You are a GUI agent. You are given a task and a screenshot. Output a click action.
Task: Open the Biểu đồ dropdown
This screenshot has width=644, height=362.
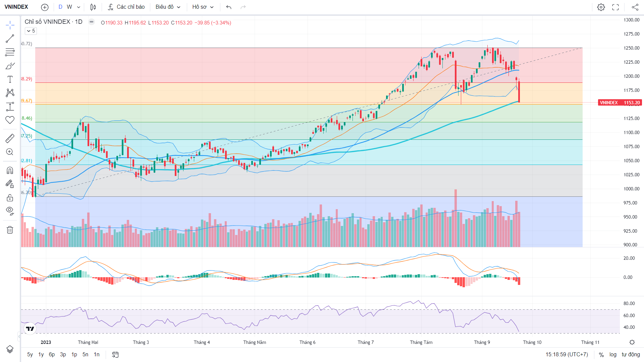pyautogui.click(x=168, y=7)
